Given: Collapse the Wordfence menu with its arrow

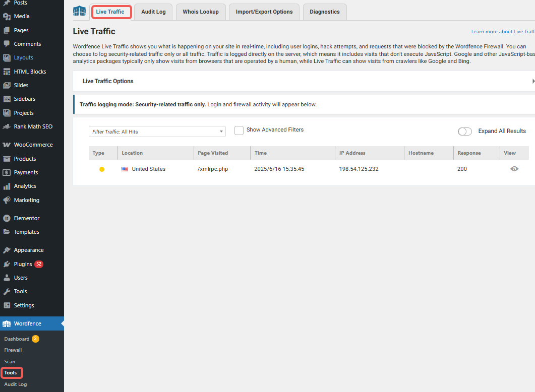Looking at the screenshot, I should 62,323.
